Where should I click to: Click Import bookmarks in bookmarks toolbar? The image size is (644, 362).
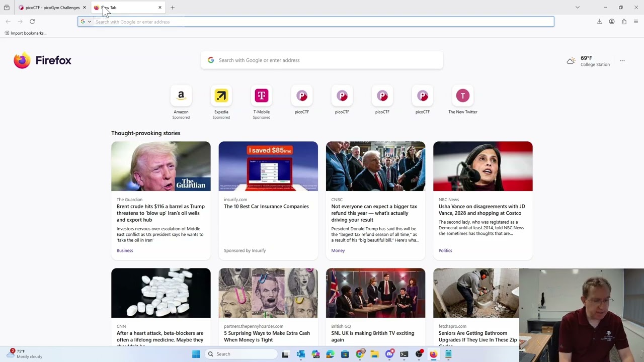click(26, 33)
